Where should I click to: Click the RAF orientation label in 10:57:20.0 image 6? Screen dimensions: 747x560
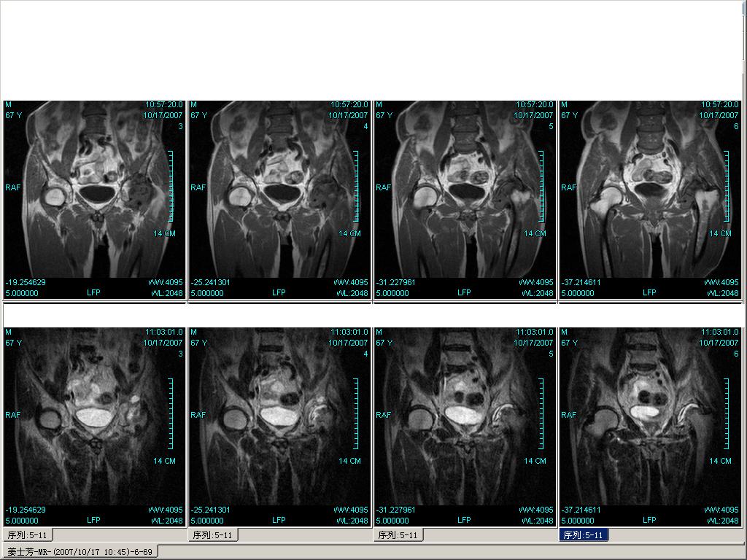click(569, 187)
